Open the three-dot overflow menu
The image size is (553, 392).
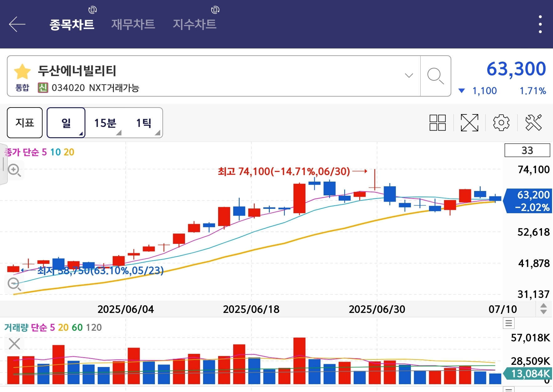click(540, 24)
